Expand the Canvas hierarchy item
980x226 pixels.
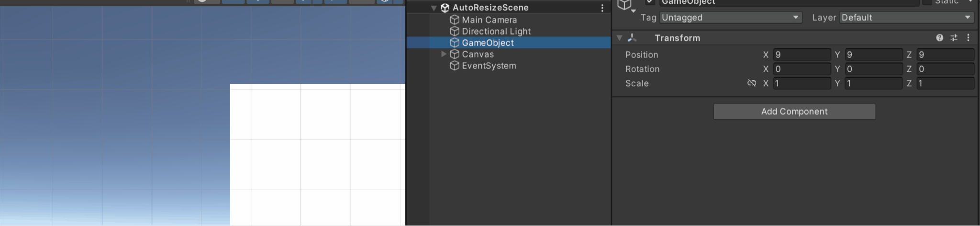[444, 54]
